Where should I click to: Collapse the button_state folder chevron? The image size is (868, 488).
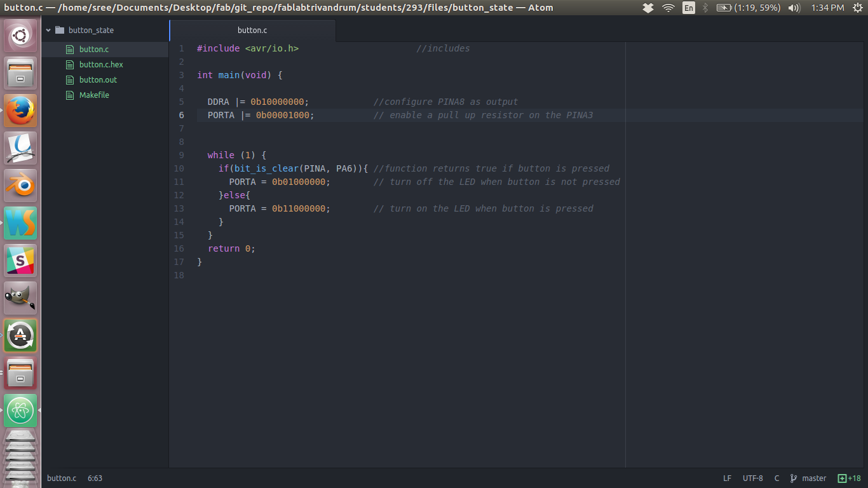pyautogui.click(x=48, y=30)
